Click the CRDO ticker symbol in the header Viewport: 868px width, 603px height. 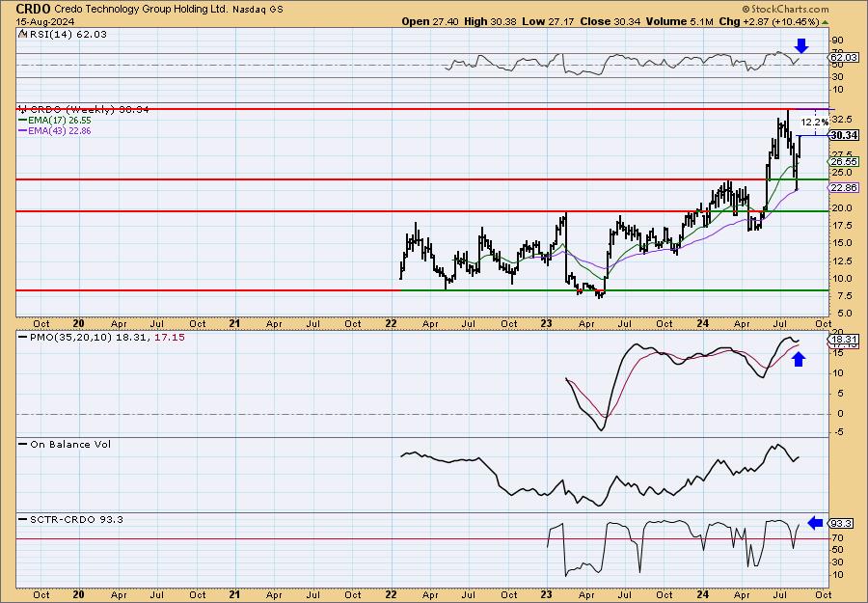point(33,9)
